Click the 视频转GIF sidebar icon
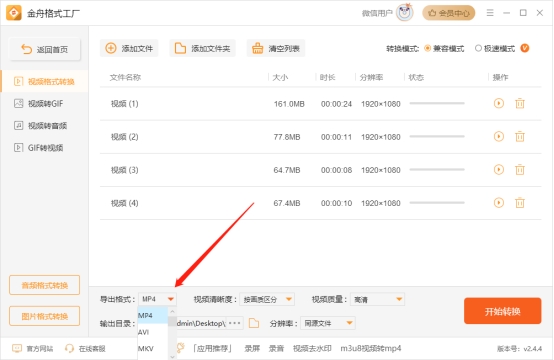Screen dimensions: 554x360 [x=18, y=104]
